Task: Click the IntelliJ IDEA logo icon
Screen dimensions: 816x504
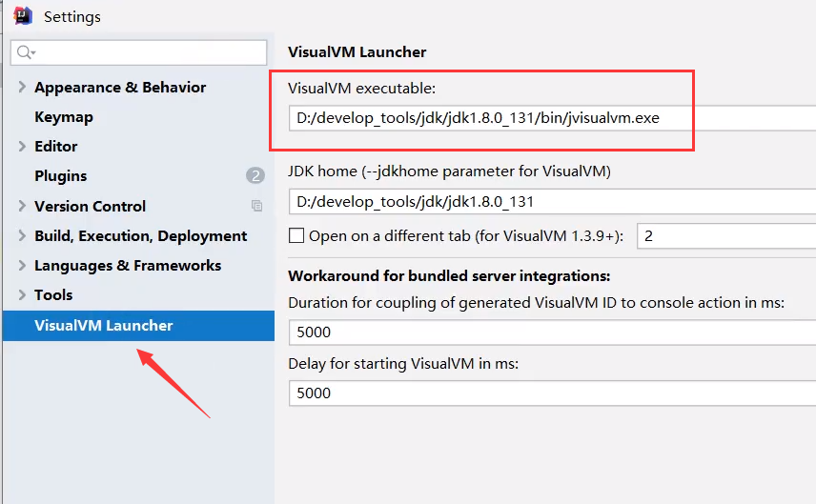Action: coord(23,15)
